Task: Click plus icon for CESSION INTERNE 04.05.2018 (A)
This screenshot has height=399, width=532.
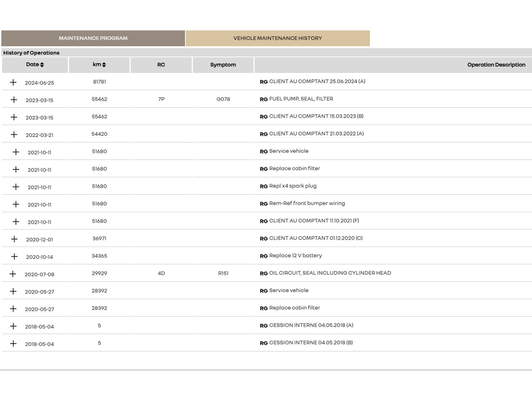Action: click(x=13, y=326)
